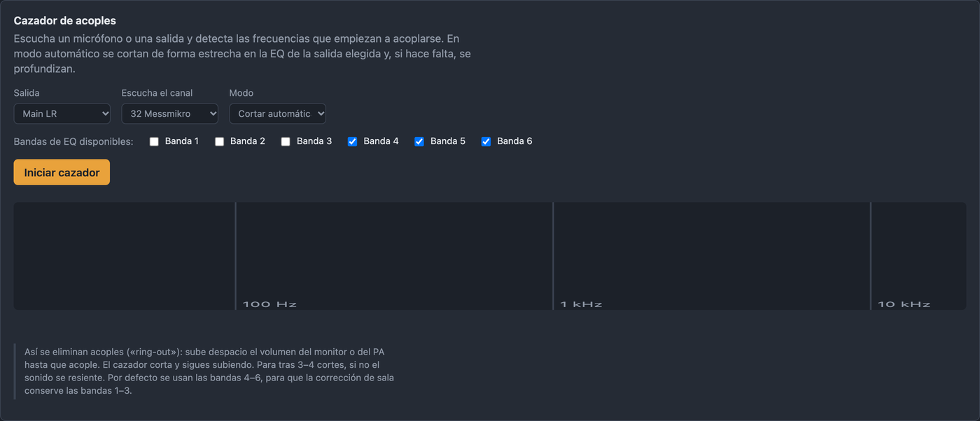This screenshot has height=421, width=980.
Task: Click the 10 kHz label in spectrum
Action: (x=904, y=304)
